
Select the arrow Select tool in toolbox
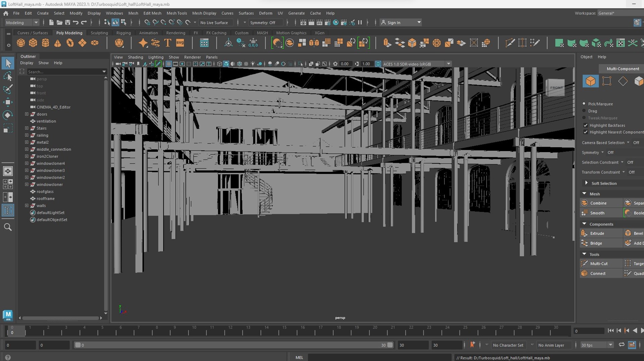click(x=8, y=63)
